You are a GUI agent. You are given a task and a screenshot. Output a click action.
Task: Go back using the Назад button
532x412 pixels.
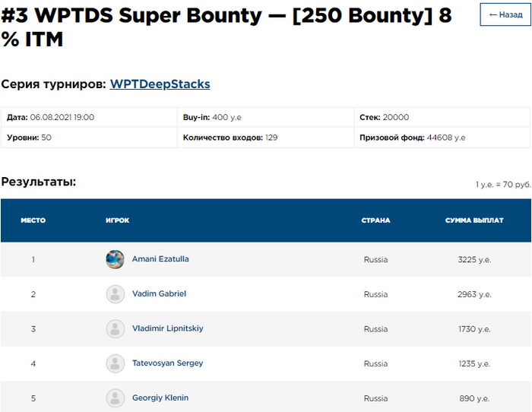[x=505, y=14]
